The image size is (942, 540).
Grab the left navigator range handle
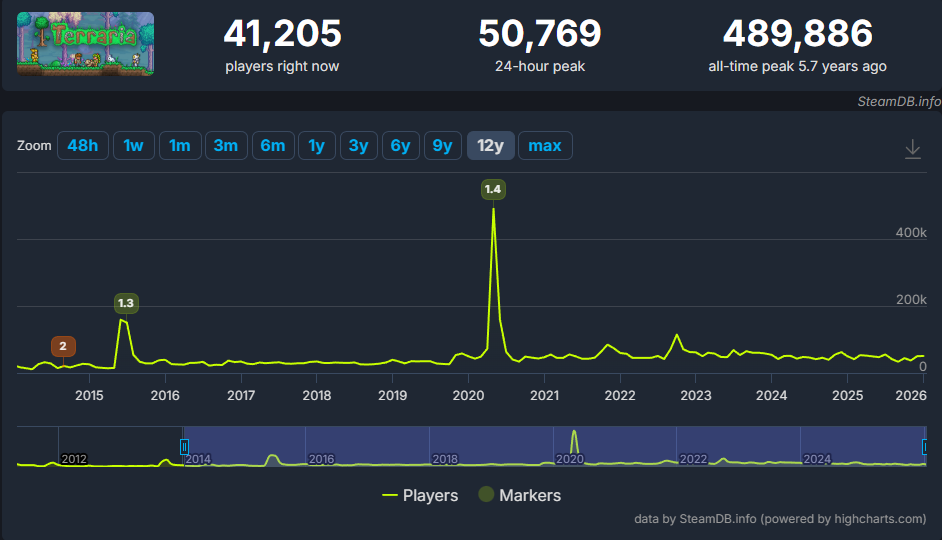pyautogui.click(x=184, y=446)
